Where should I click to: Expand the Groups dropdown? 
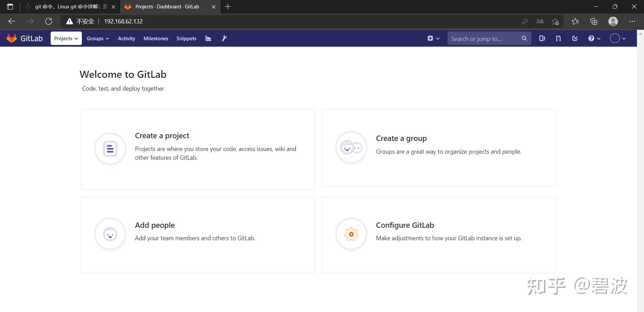(x=97, y=38)
